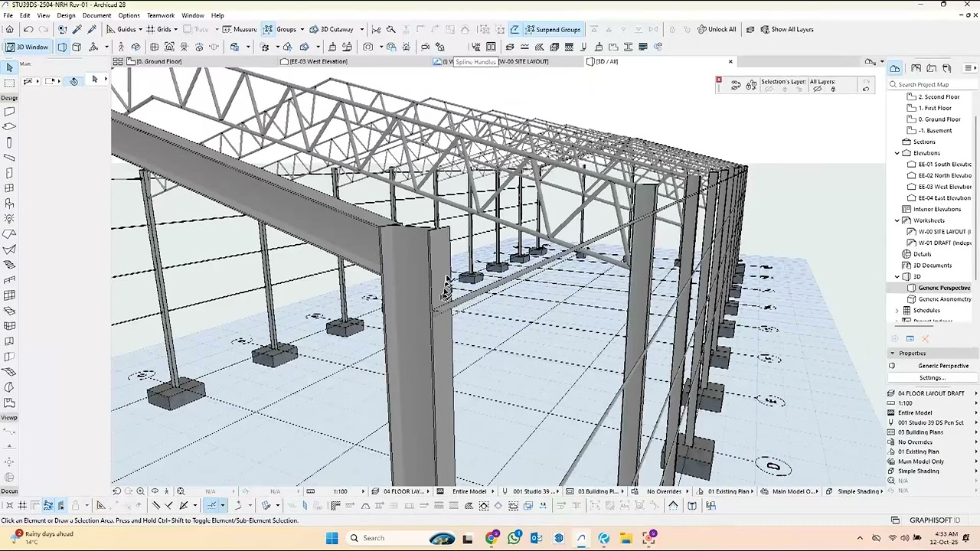Collapse the Properties panel section

tap(892, 354)
